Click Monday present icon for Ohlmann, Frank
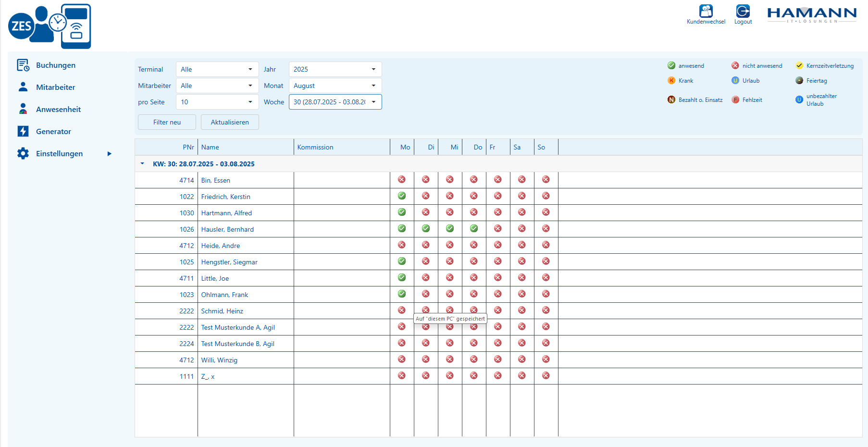The width and height of the screenshot is (868, 447). pyautogui.click(x=402, y=294)
